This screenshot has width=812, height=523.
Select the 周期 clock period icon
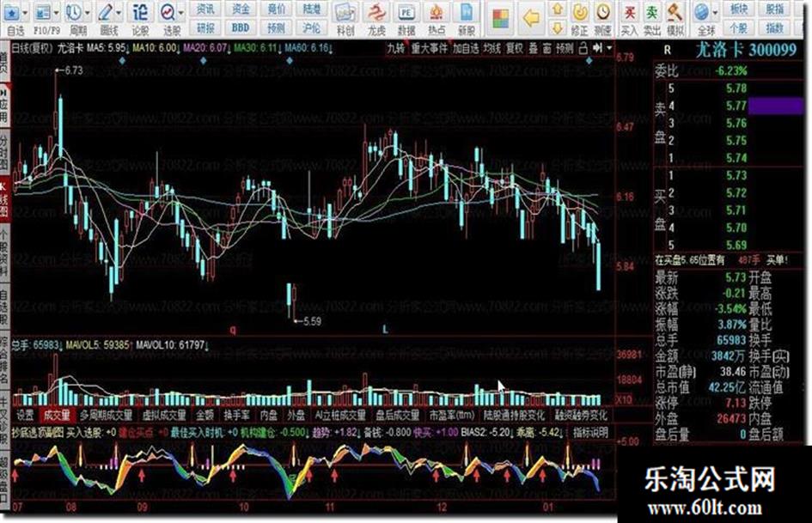coord(74,13)
